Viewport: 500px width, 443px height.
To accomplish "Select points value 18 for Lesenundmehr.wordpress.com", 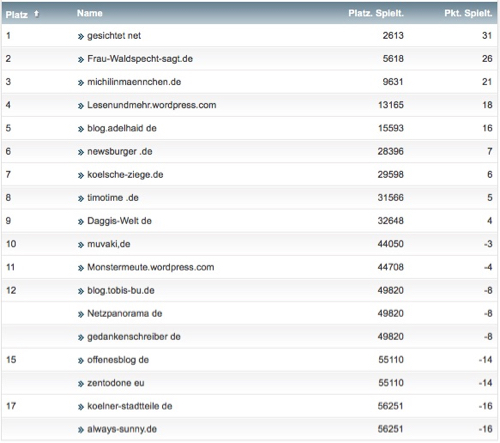I will click(x=487, y=105).
